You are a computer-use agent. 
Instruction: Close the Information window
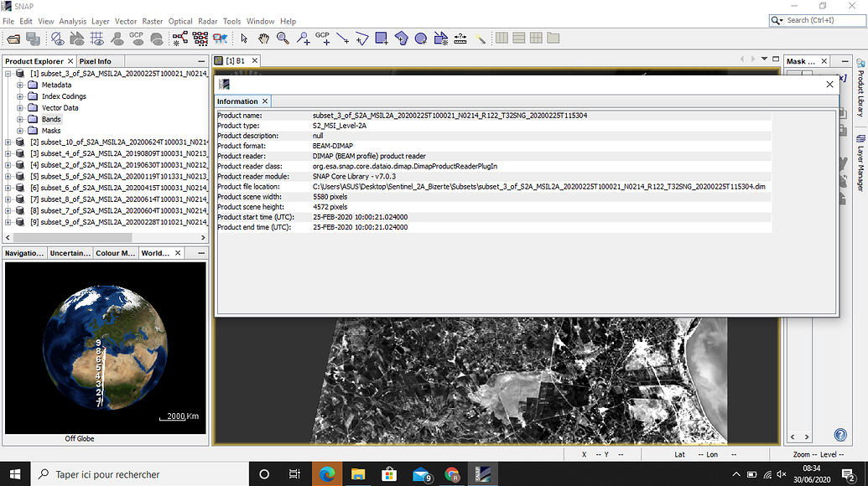pos(829,85)
